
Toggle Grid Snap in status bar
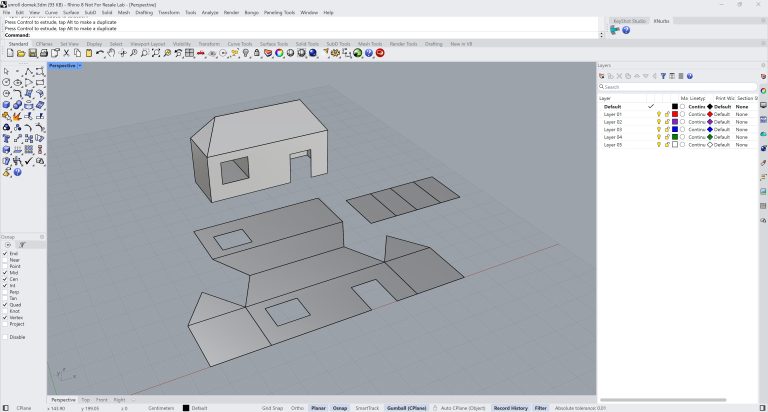click(272, 408)
